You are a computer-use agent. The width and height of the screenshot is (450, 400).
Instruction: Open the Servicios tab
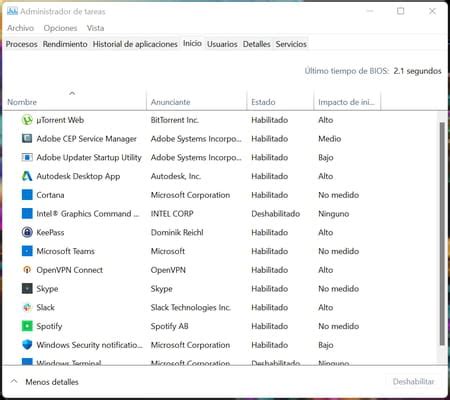[x=291, y=44]
